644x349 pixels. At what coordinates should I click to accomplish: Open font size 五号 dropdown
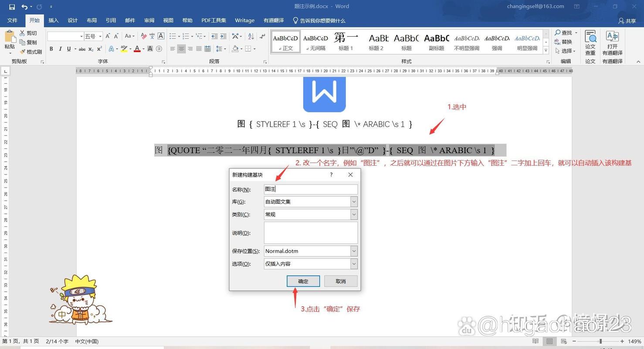point(100,36)
